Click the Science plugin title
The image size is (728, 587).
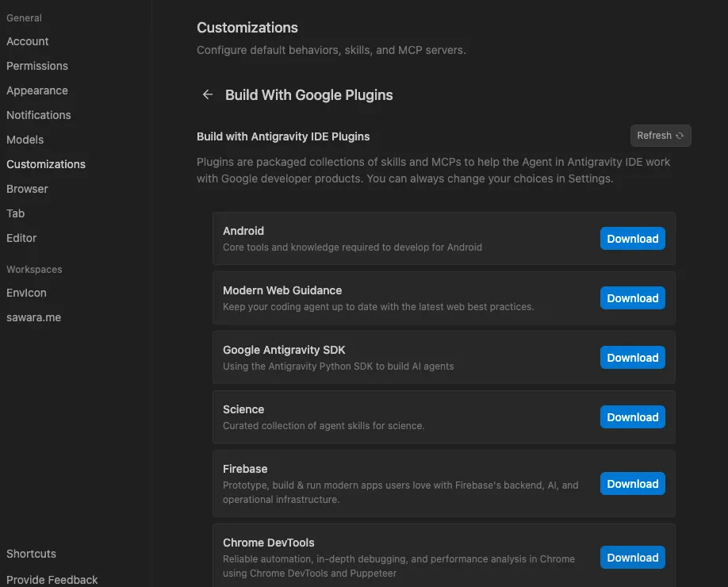pyautogui.click(x=243, y=409)
